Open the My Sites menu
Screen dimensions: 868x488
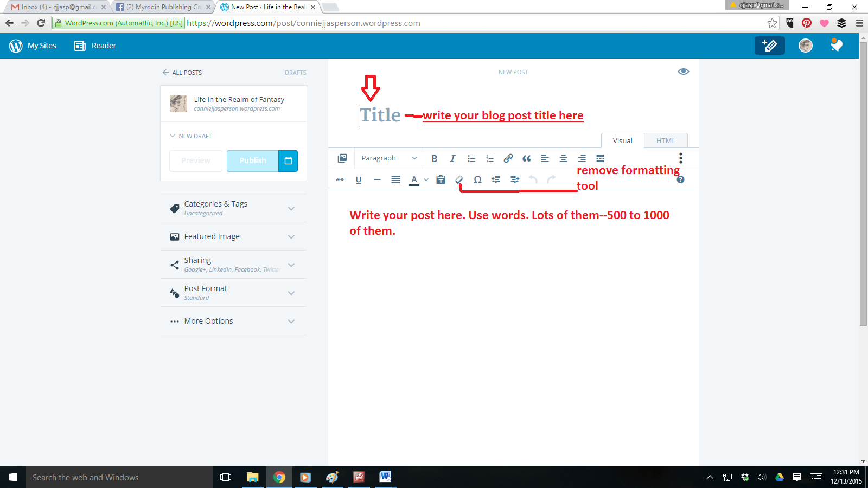point(33,46)
